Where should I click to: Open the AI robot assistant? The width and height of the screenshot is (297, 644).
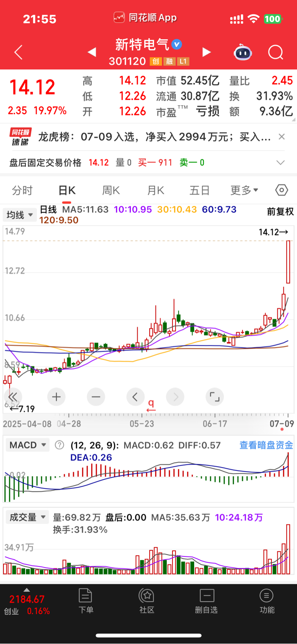pyautogui.click(x=243, y=52)
